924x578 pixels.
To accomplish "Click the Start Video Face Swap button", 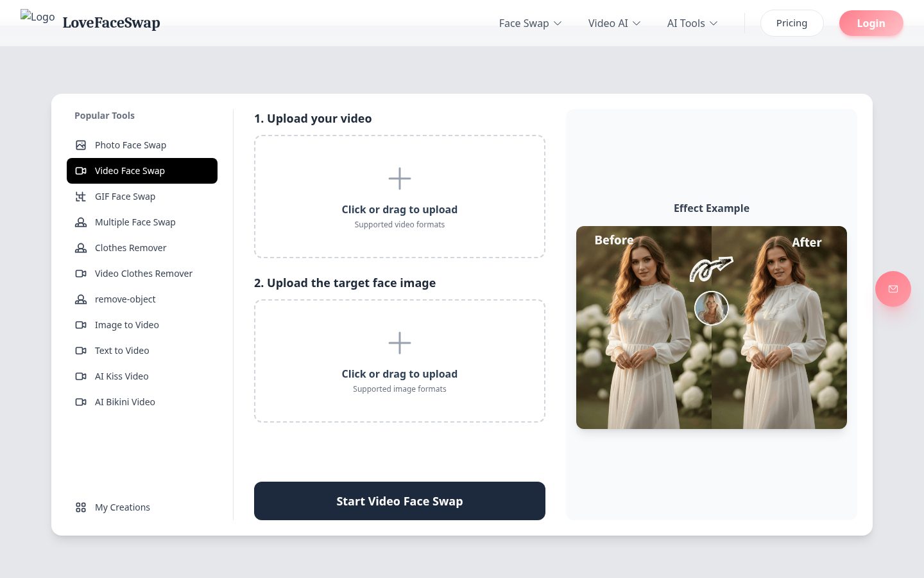I will coord(400,501).
